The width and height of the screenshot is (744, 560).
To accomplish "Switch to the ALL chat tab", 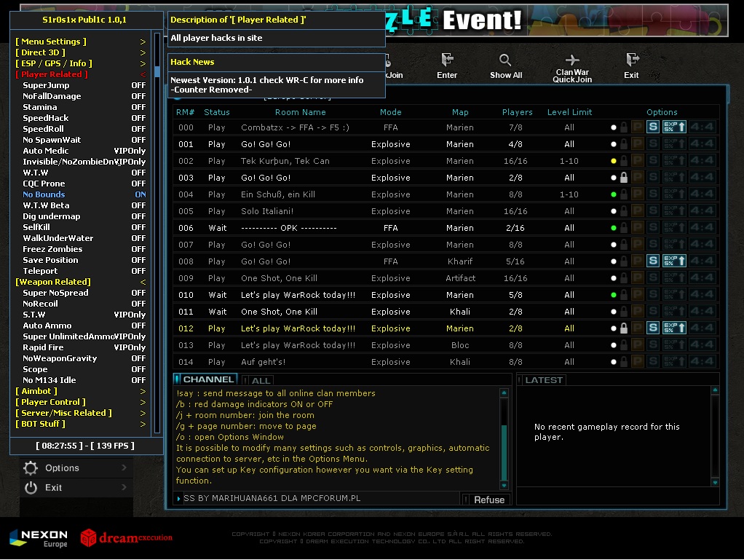I will pyautogui.click(x=257, y=380).
